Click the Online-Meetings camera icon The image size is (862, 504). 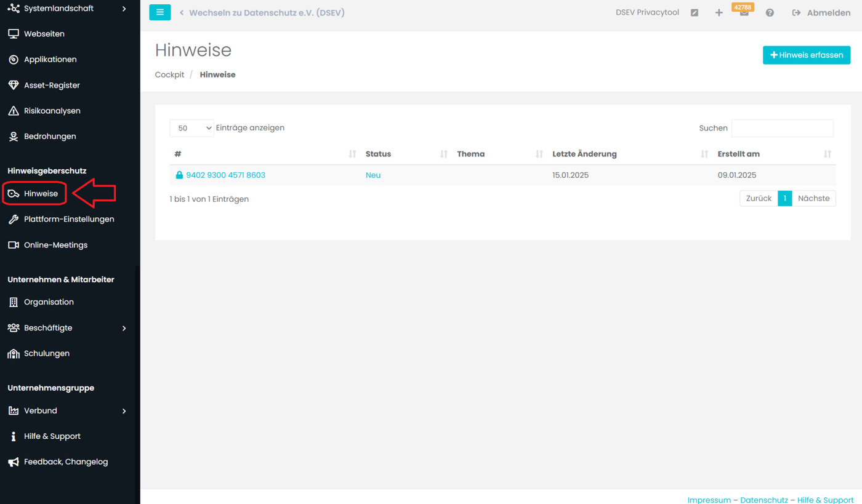click(x=14, y=245)
